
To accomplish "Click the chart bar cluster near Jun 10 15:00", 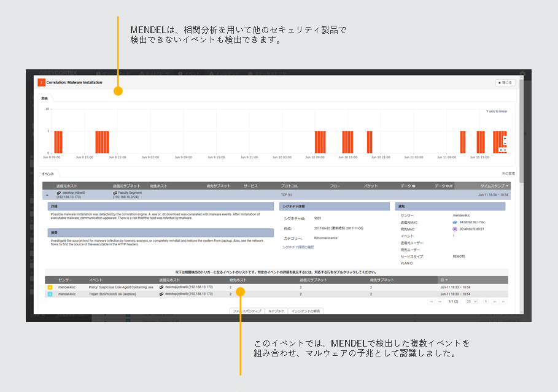I will pyautogui.click(x=347, y=142).
